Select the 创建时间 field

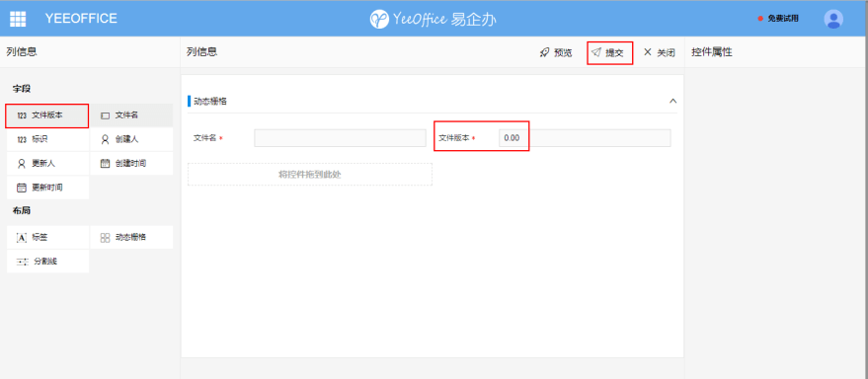131,163
